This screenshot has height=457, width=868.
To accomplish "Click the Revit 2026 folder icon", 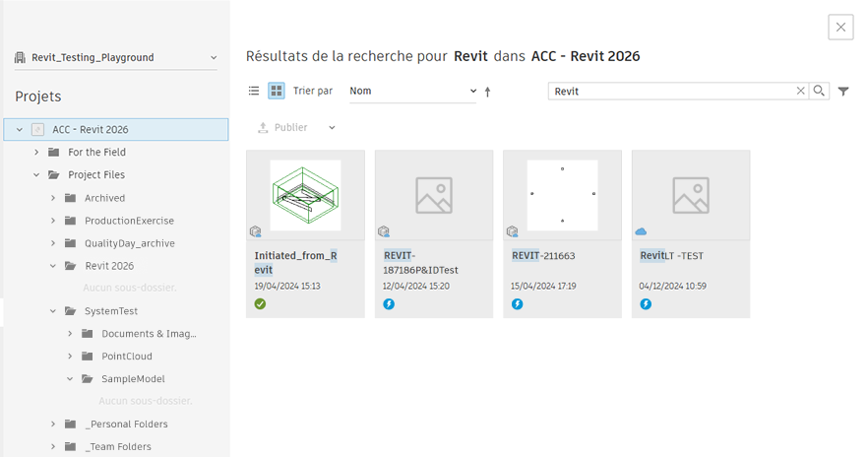I will click(70, 266).
